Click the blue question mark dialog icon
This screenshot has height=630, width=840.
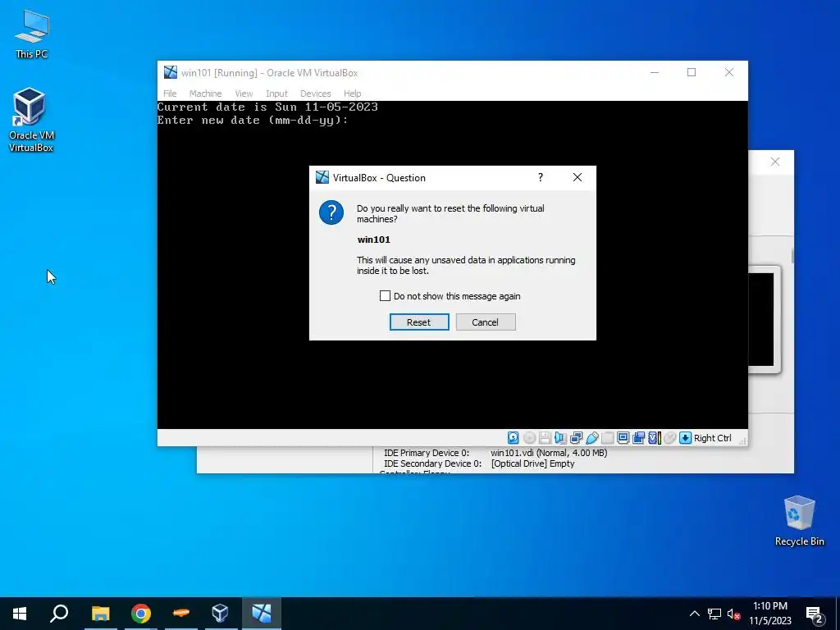(x=331, y=212)
